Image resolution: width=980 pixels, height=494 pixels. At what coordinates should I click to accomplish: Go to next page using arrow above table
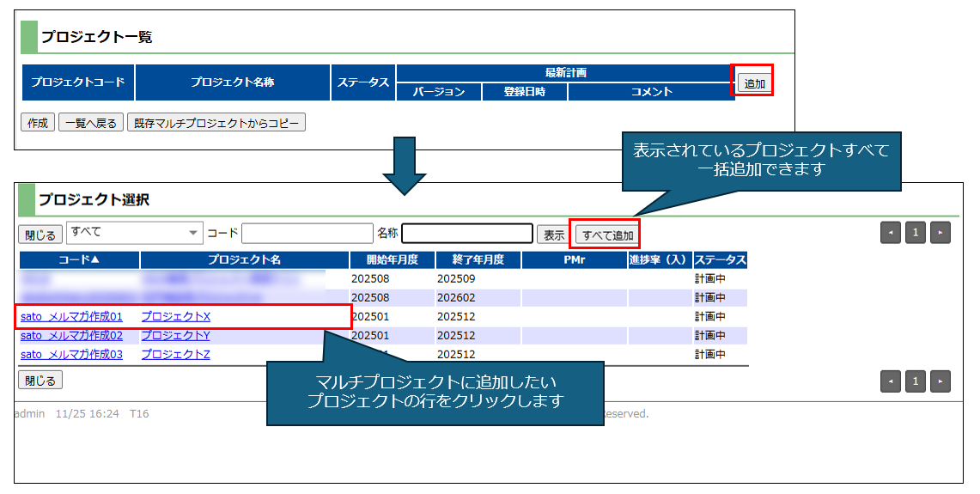point(940,234)
